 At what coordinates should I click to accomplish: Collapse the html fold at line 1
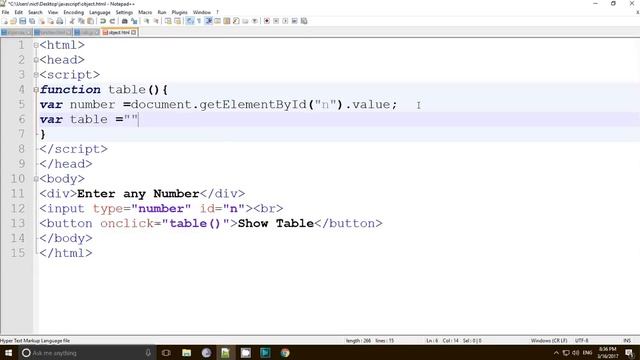pos(36,45)
